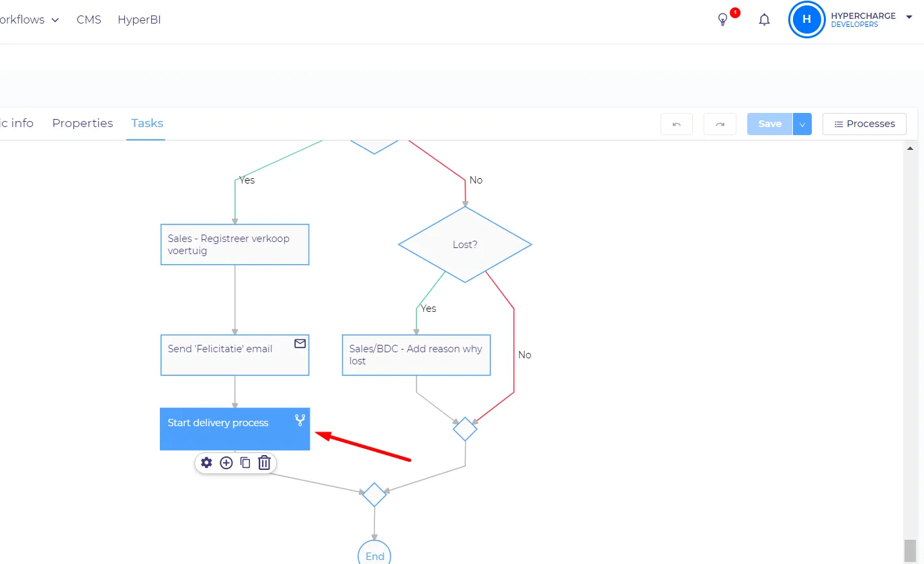
Task: Click the 'Yes' label under Lost? diamond
Action: 428,309
